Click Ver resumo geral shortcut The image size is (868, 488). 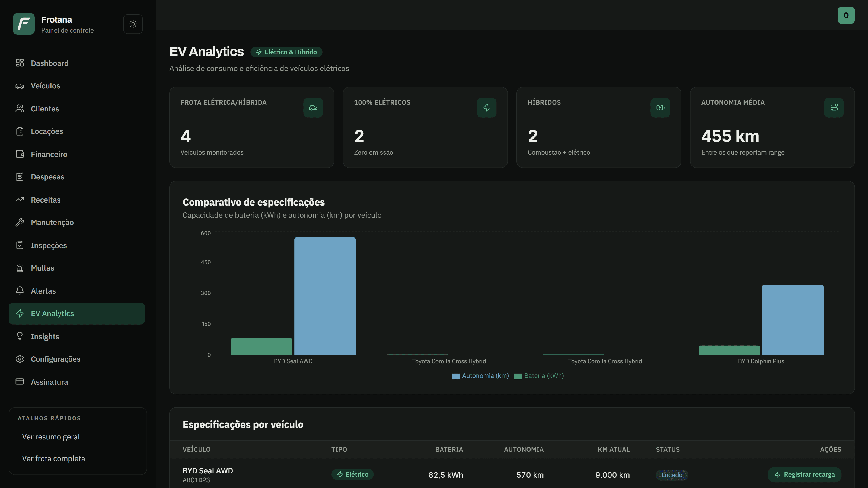click(x=51, y=437)
